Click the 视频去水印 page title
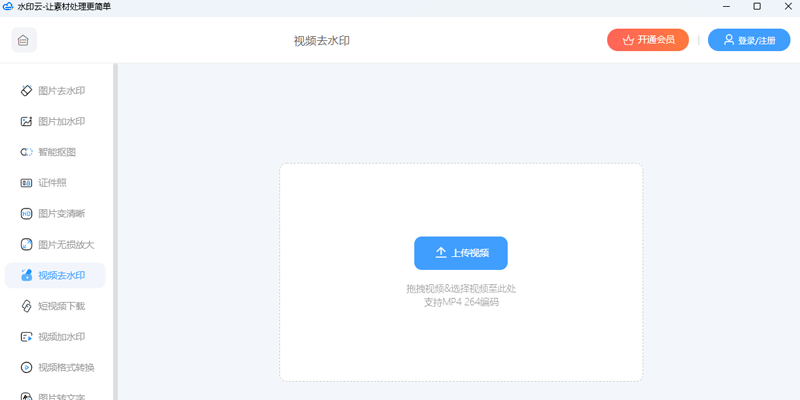This screenshot has width=800, height=400. [321, 41]
